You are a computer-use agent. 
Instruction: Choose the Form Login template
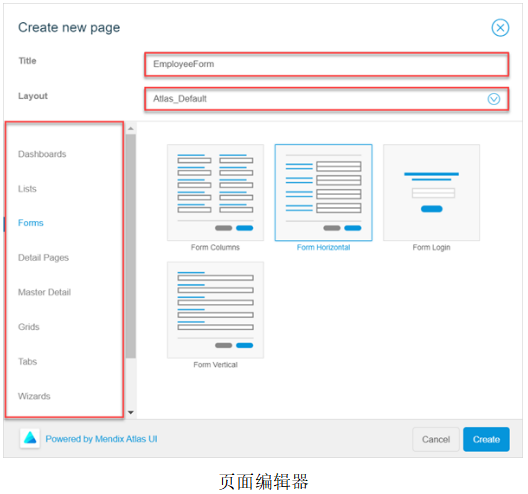point(431,193)
